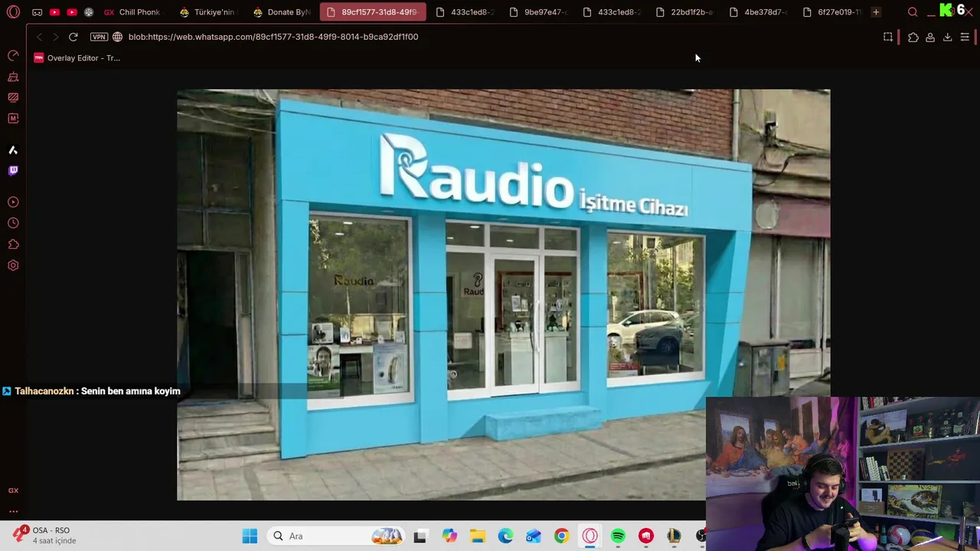Open Spotify from the taskbar
Screen dimensions: 980x551
618,536
